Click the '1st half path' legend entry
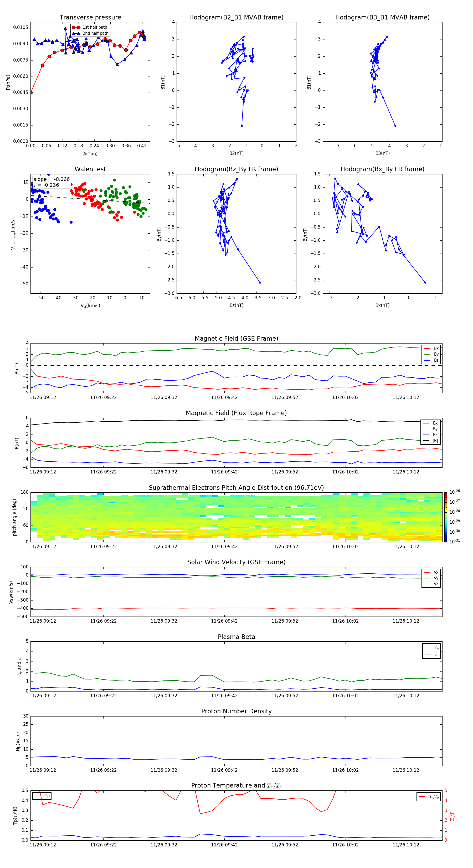Image resolution: width=473 pixels, height=868 pixels. coord(90,27)
